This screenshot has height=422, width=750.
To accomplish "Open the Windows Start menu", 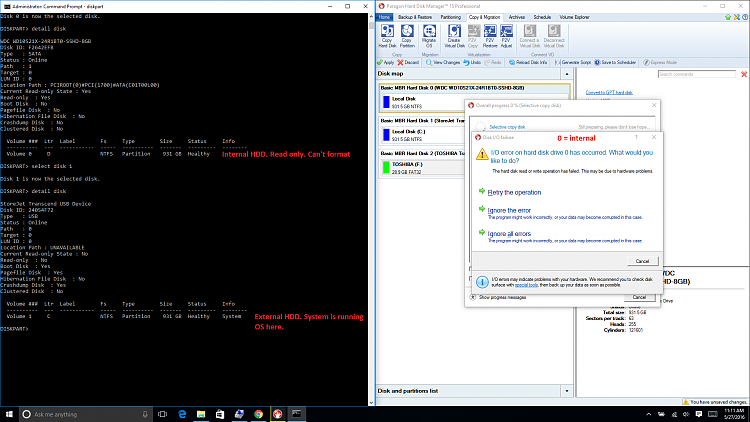I will [x=9, y=414].
